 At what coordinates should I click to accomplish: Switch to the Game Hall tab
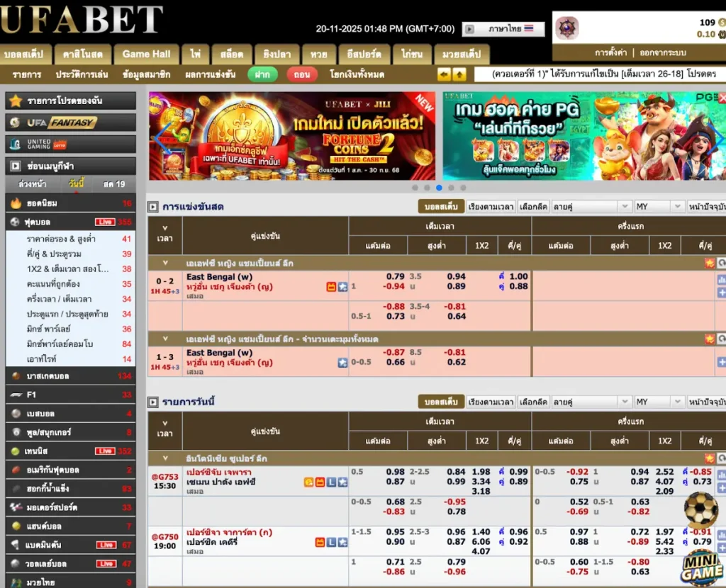(x=146, y=54)
